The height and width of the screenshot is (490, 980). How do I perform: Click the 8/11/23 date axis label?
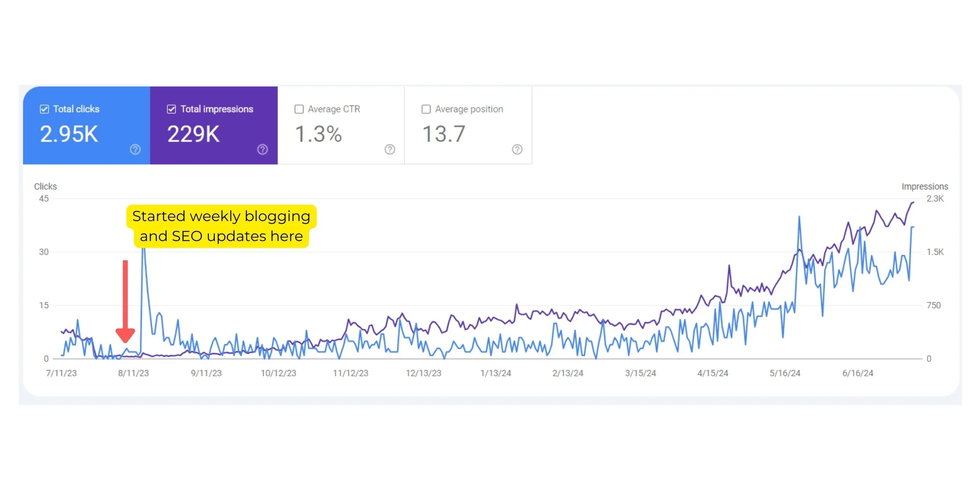[x=133, y=373]
